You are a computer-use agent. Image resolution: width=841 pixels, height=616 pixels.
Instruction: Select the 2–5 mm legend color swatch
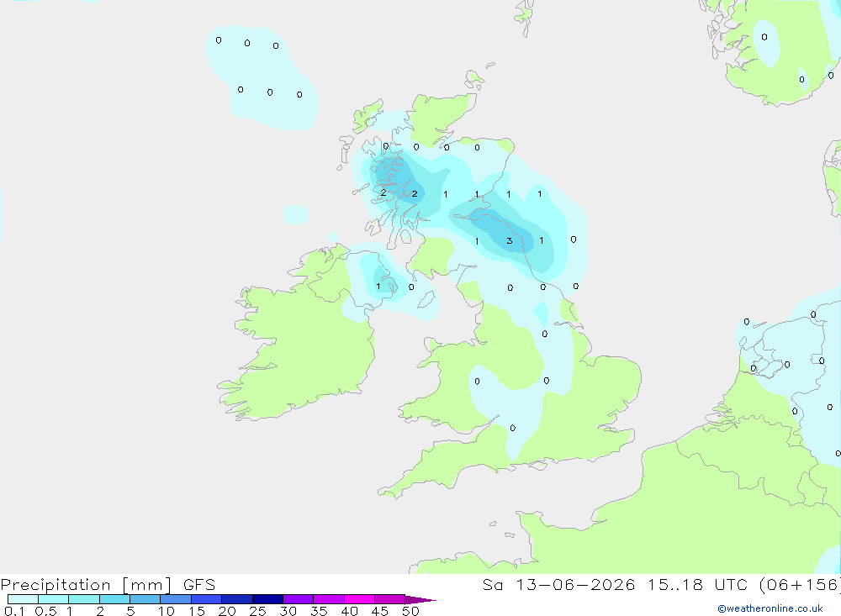click(x=114, y=599)
